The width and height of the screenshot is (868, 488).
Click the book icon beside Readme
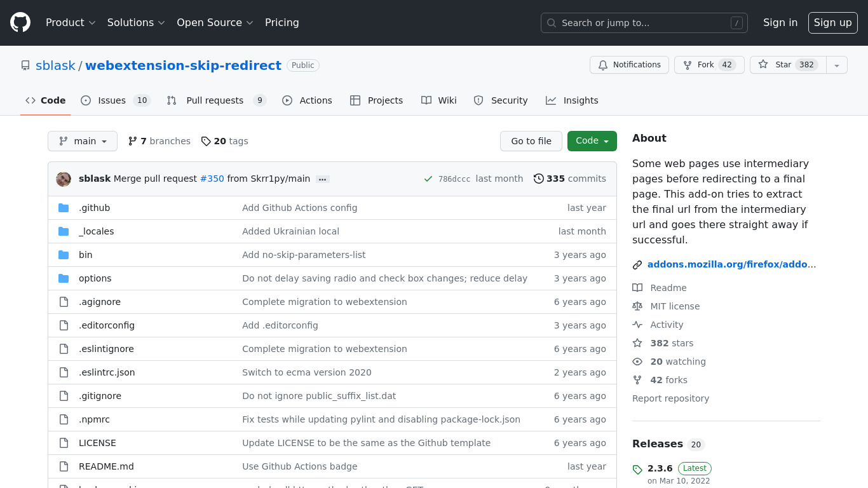click(x=637, y=288)
